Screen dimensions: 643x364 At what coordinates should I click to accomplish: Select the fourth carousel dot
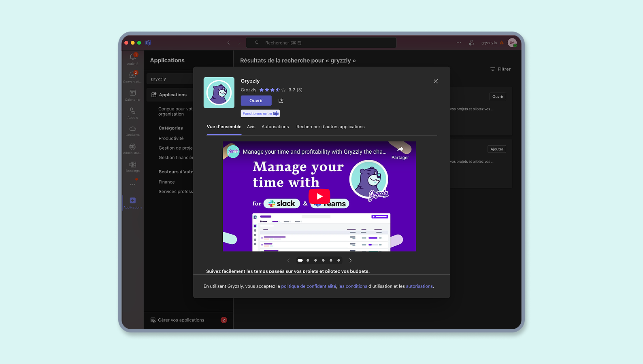coord(323,260)
